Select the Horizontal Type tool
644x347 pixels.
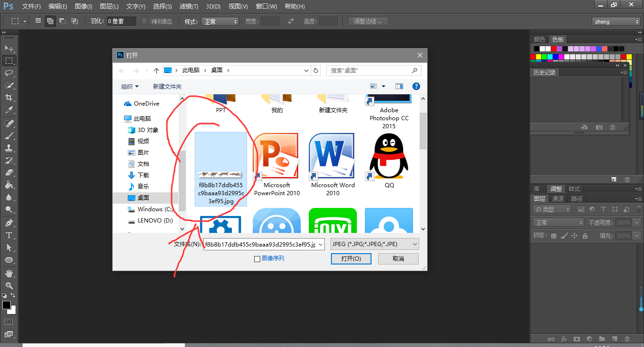[9, 235]
